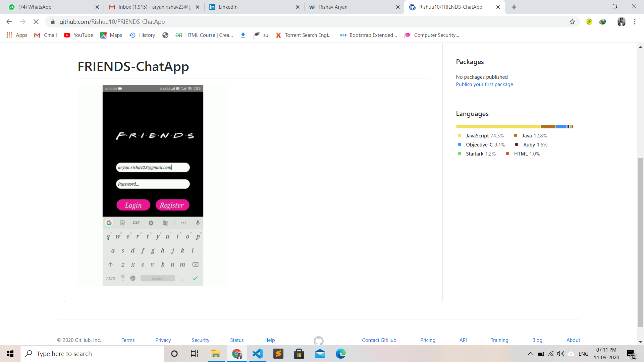Open the HTML Course bookmark
Screen dimensions: 644x362
204,35
